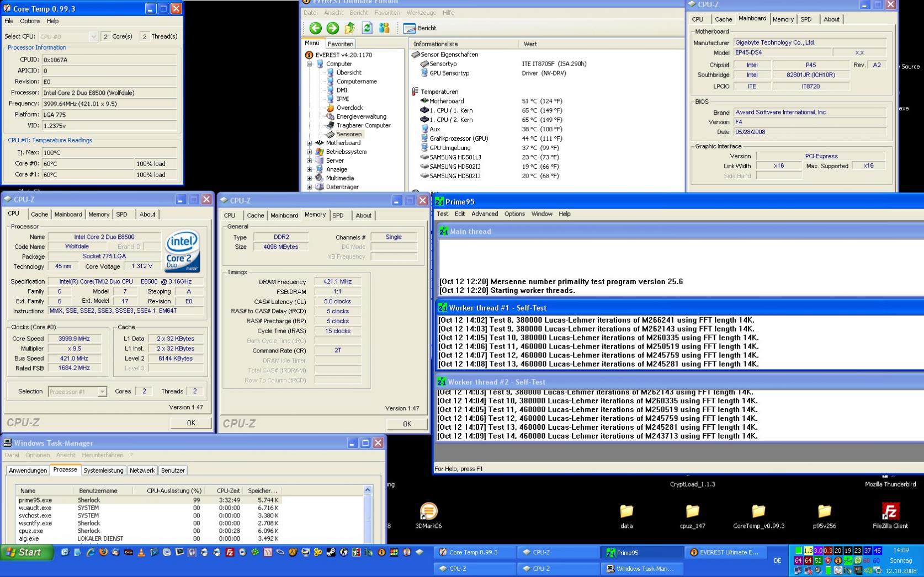The image size is (924, 577).
Task: Select Tragbarer Computer in EVEREST tree
Action: [363, 125]
